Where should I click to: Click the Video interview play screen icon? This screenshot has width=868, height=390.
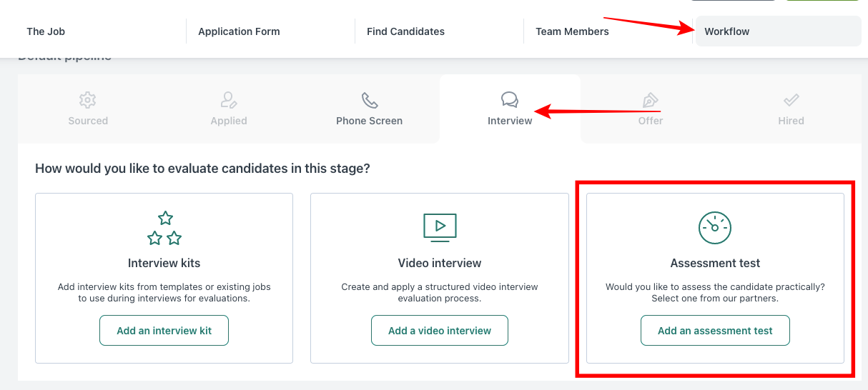(440, 228)
